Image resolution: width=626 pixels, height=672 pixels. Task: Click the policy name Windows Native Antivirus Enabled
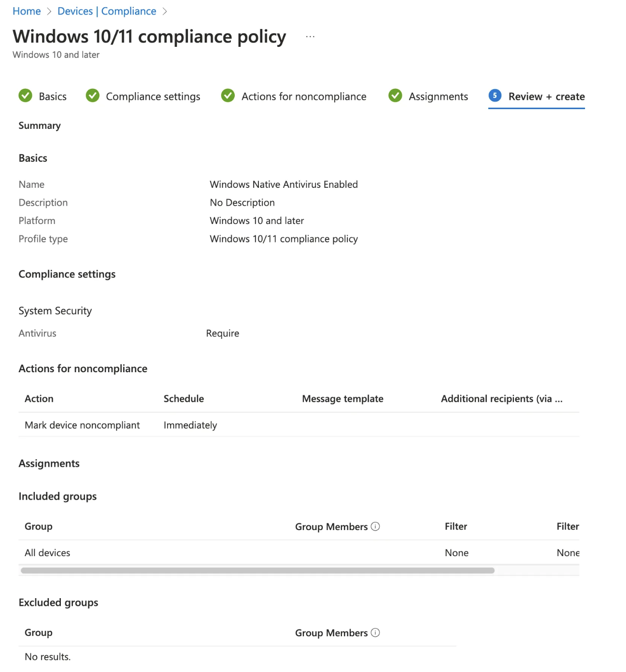(x=284, y=184)
